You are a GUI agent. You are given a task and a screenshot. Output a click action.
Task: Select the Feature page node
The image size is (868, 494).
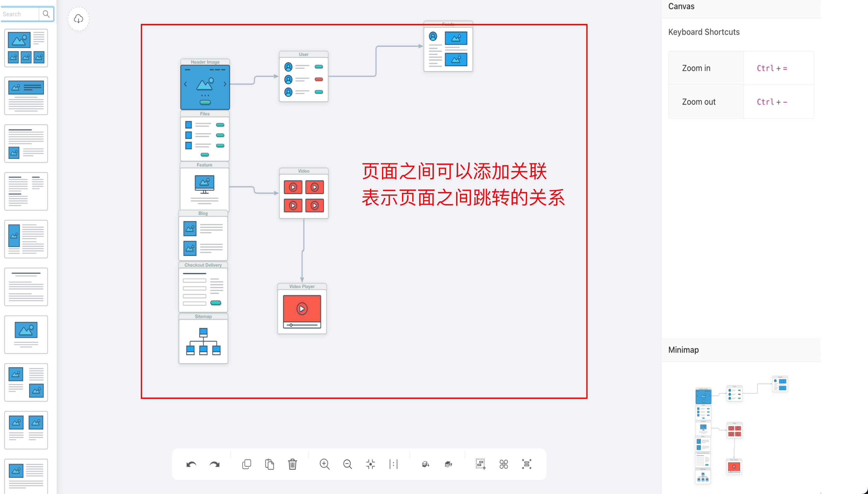click(204, 187)
